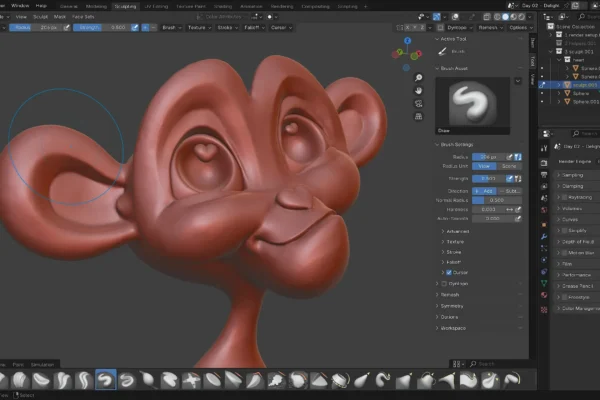Enable the Motion Blur checkbox
600x400 pixels.
(x=564, y=253)
